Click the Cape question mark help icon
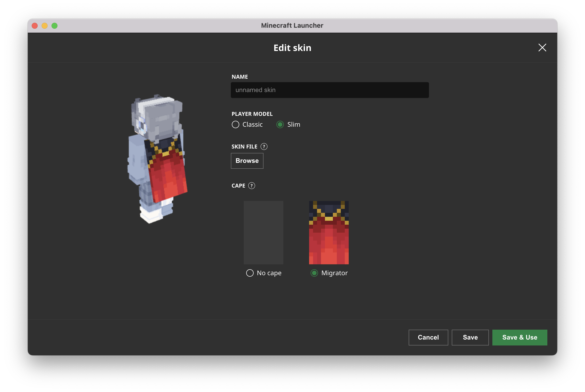The width and height of the screenshot is (585, 392). click(x=251, y=186)
